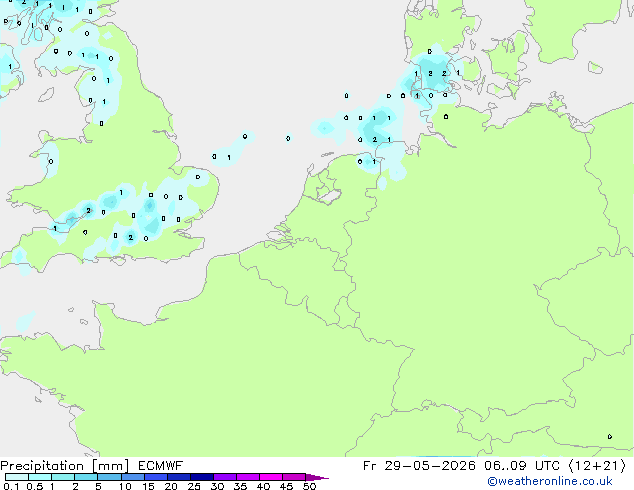634x490 pixels.
Task: Pick the dark navy 25 to 30 mm swatch
Action: 201,477
